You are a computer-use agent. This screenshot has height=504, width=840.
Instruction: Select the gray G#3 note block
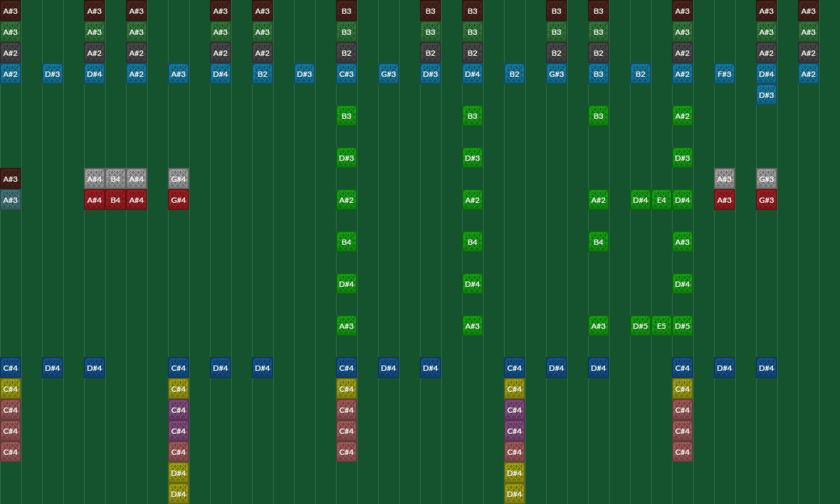tap(766, 178)
